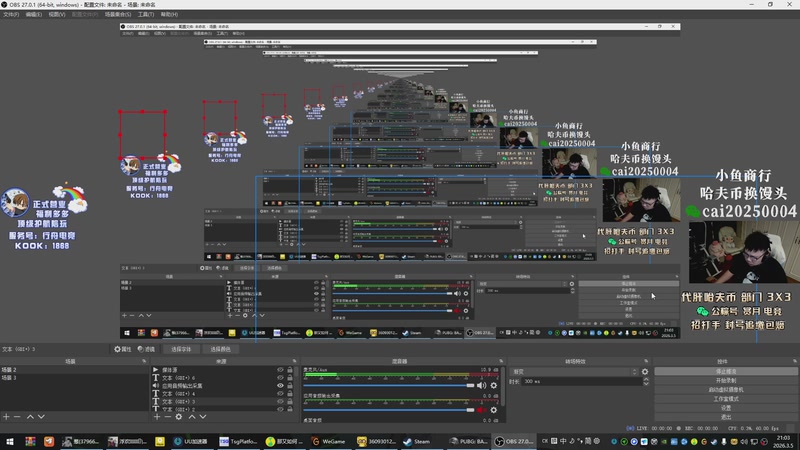
Task: Open source properties via the sources gear icon
Action: click(179, 416)
